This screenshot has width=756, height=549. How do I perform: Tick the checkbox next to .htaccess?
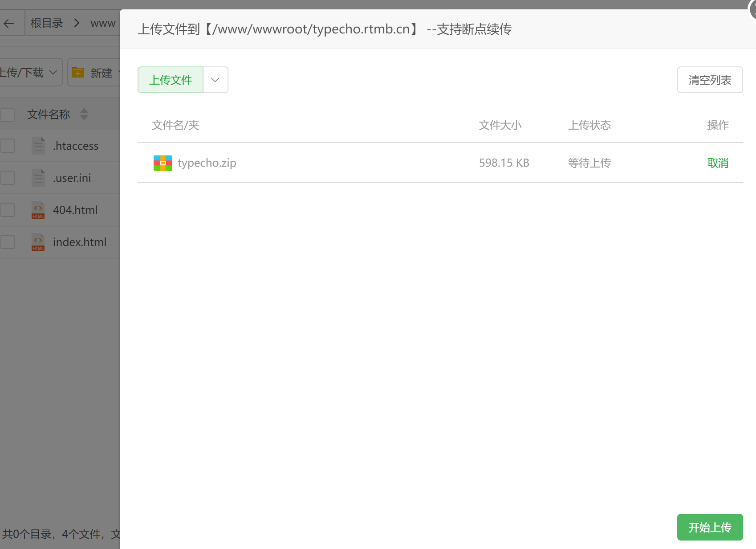(x=8, y=146)
